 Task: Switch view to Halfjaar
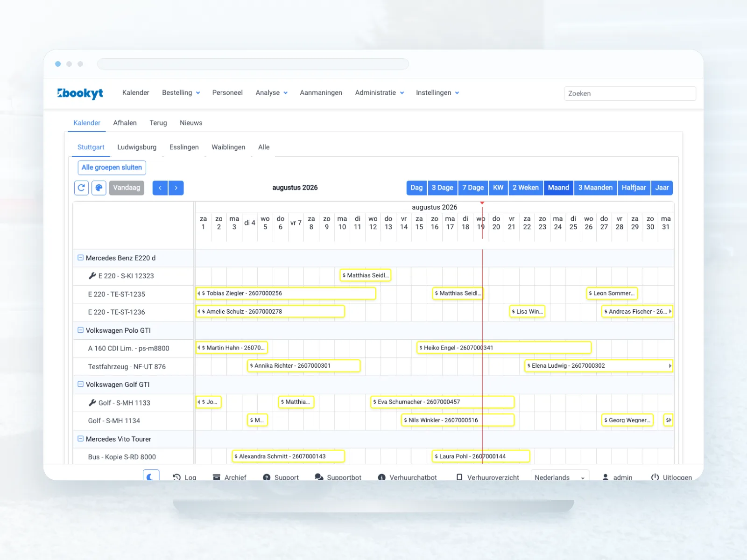(x=634, y=188)
